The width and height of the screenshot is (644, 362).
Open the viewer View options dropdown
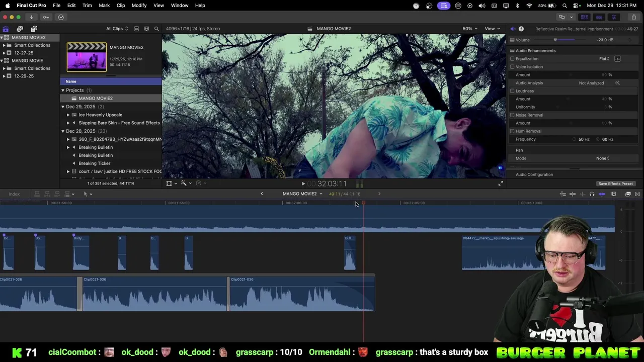click(492, 29)
